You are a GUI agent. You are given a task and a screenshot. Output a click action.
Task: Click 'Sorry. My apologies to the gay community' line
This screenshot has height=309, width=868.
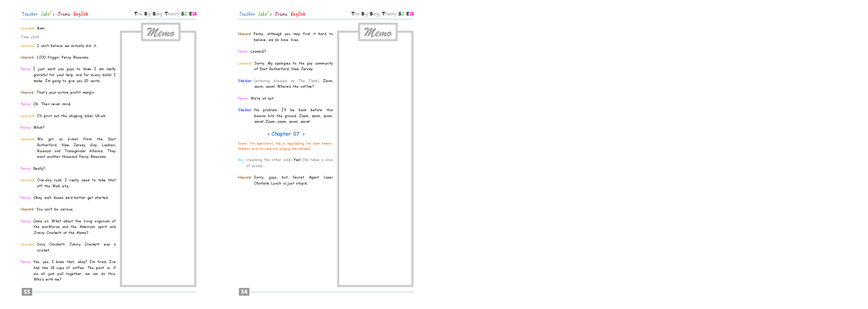294,63
